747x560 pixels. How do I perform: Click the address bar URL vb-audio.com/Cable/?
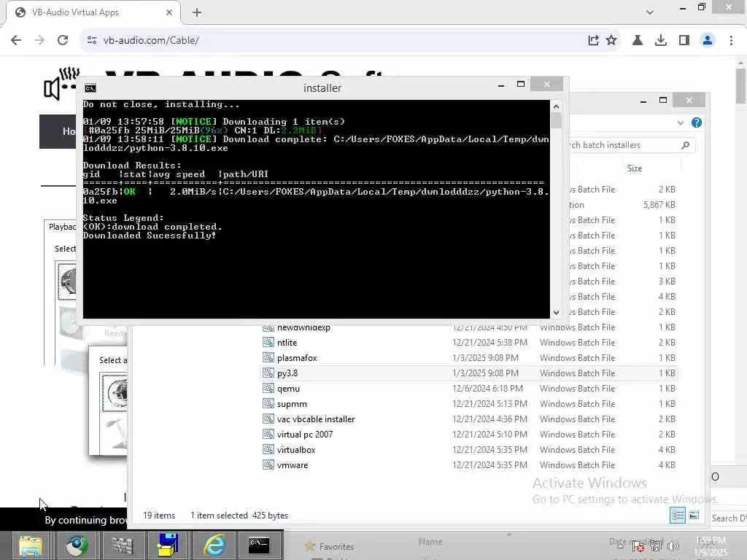(151, 41)
